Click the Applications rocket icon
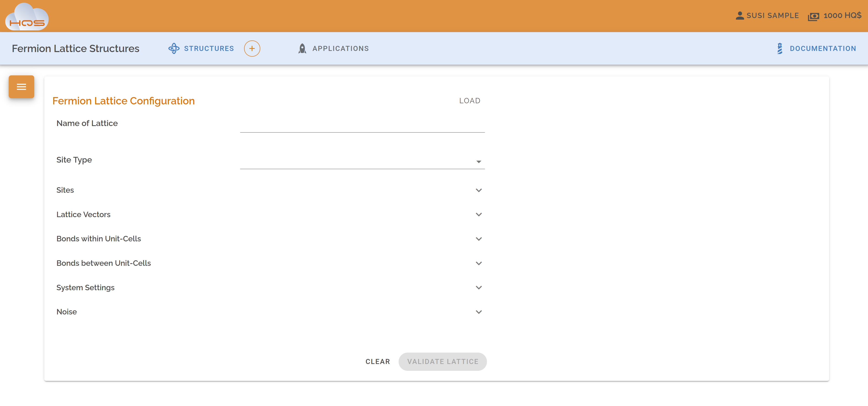 tap(302, 48)
